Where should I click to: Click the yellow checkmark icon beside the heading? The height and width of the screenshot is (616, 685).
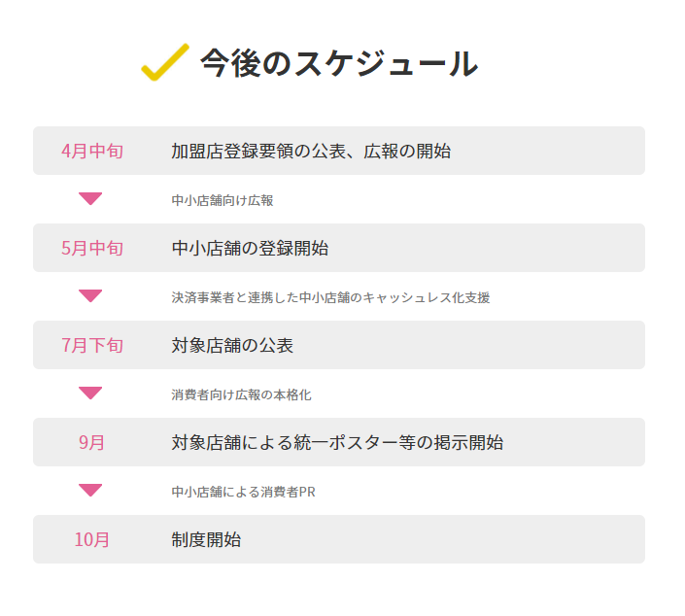(x=164, y=61)
